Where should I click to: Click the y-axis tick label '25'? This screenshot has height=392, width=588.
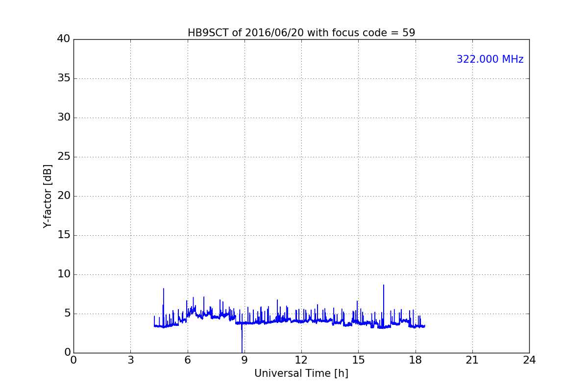(x=64, y=157)
